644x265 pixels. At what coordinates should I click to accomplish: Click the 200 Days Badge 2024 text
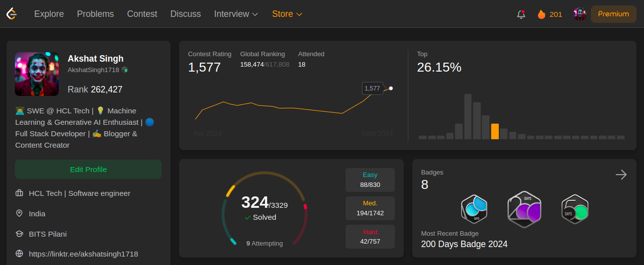(464, 244)
